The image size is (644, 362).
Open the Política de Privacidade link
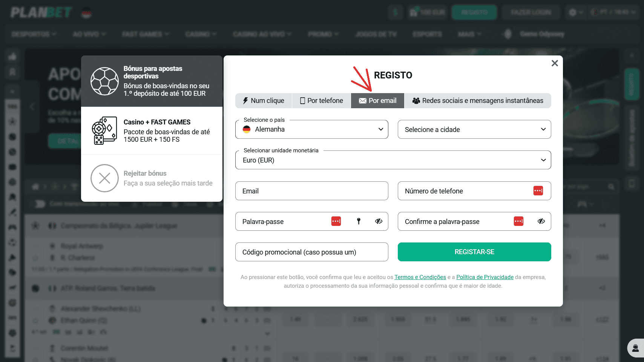485,277
